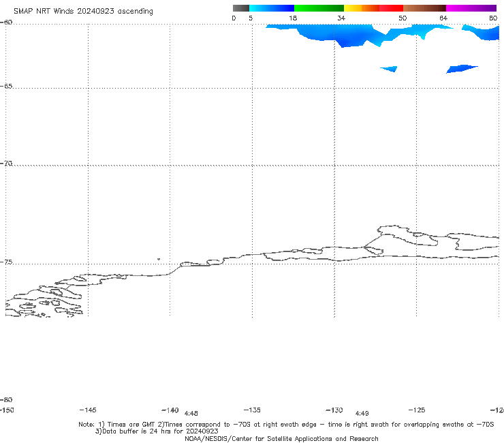504x443 pixels.
Task: Click the colorbar label '34'
Action: [341, 18]
